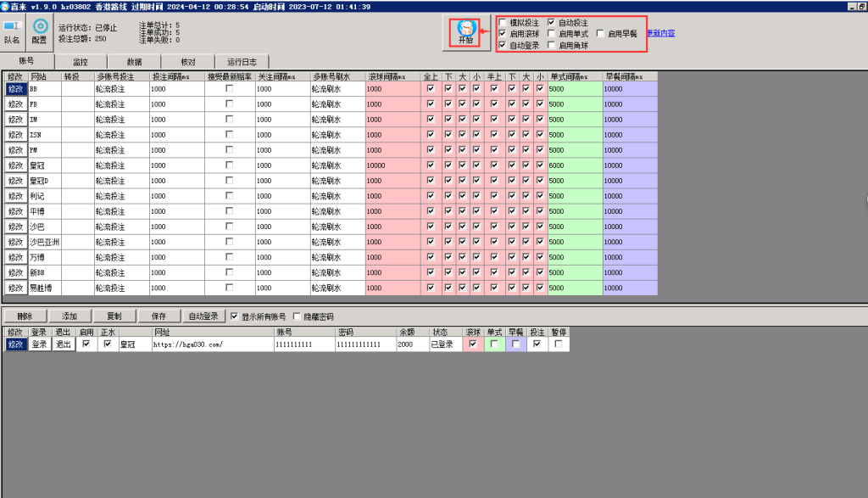Click 修改 button in the BB row
The image size is (868, 498).
point(15,88)
